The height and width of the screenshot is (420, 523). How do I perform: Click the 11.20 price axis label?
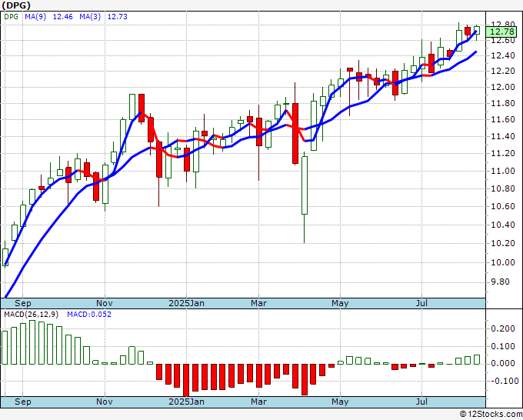pyautogui.click(x=503, y=153)
